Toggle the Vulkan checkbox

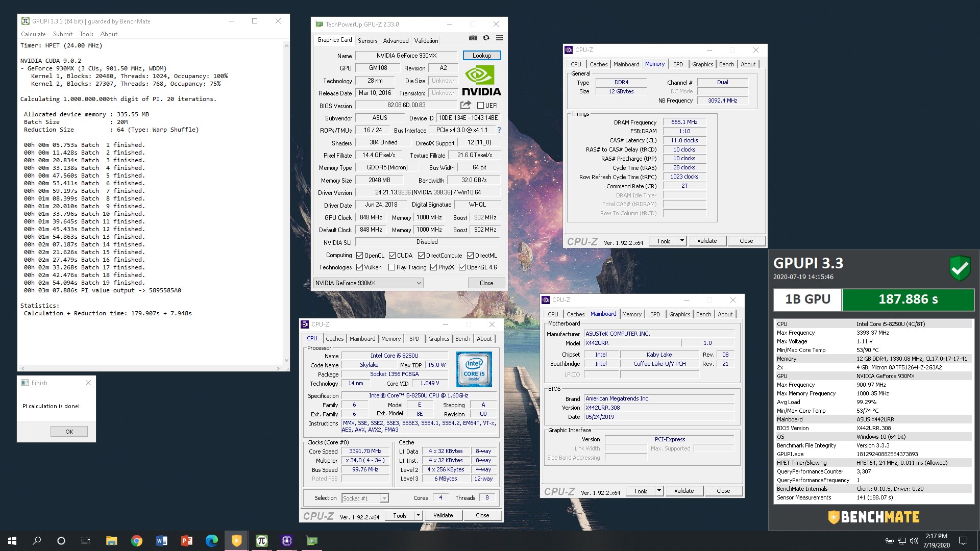(359, 267)
